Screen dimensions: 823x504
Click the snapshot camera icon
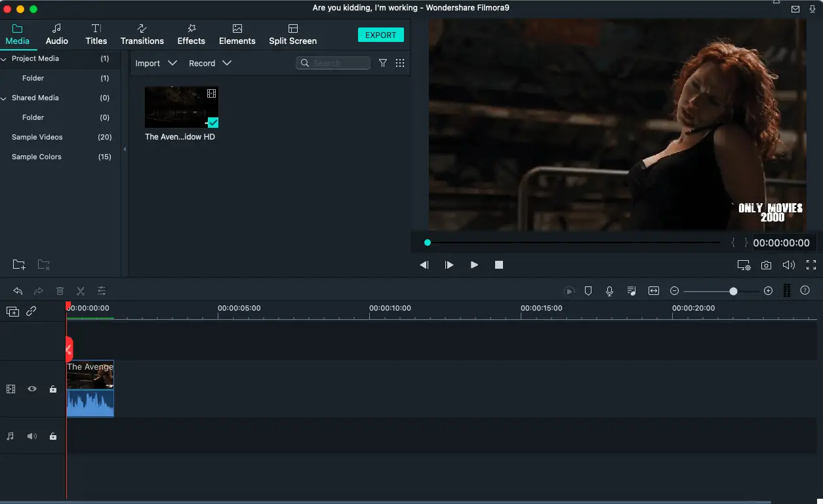tap(766, 265)
